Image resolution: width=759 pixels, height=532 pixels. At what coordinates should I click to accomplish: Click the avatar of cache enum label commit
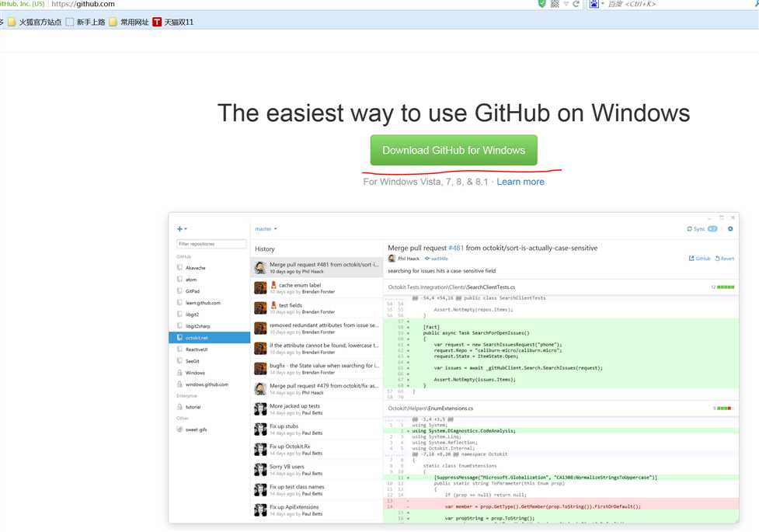(x=260, y=288)
